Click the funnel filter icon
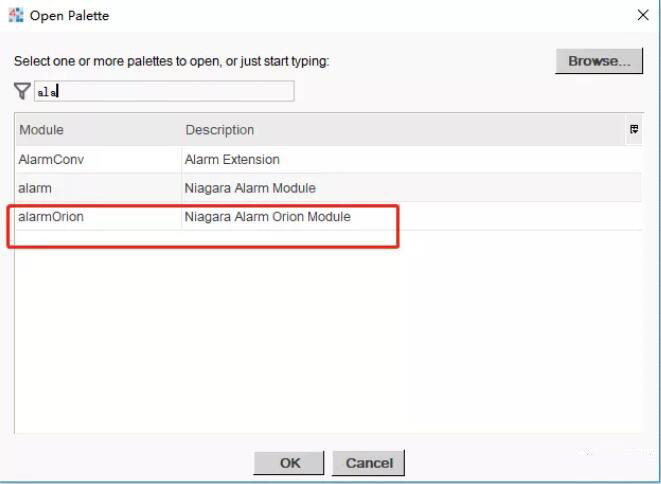Viewport: 661px width, 484px height. [x=22, y=91]
